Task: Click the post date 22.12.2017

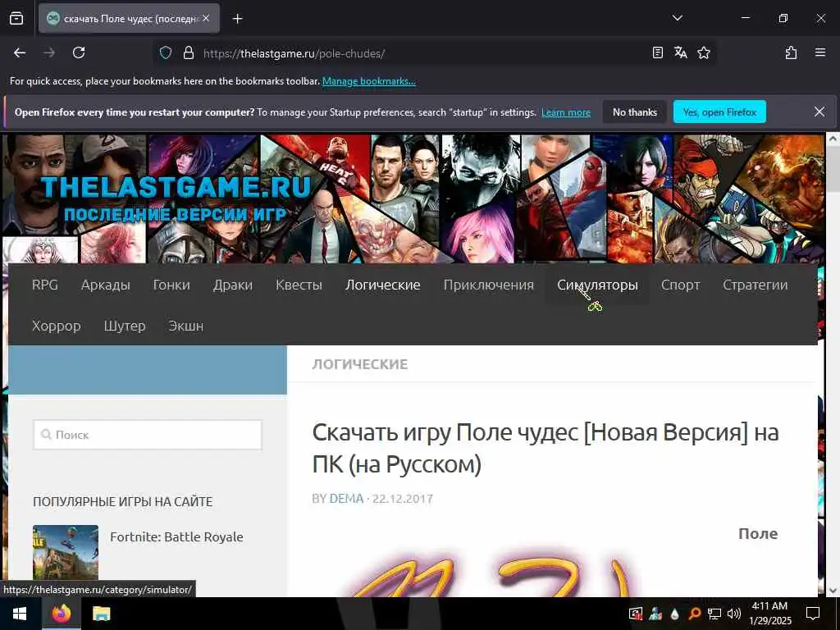Action: pyautogui.click(x=402, y=498)
